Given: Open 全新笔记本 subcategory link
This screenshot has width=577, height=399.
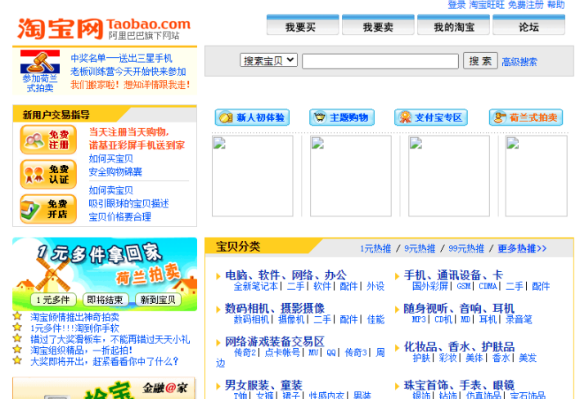Looking at the screenshot, I should click(256, 286).
